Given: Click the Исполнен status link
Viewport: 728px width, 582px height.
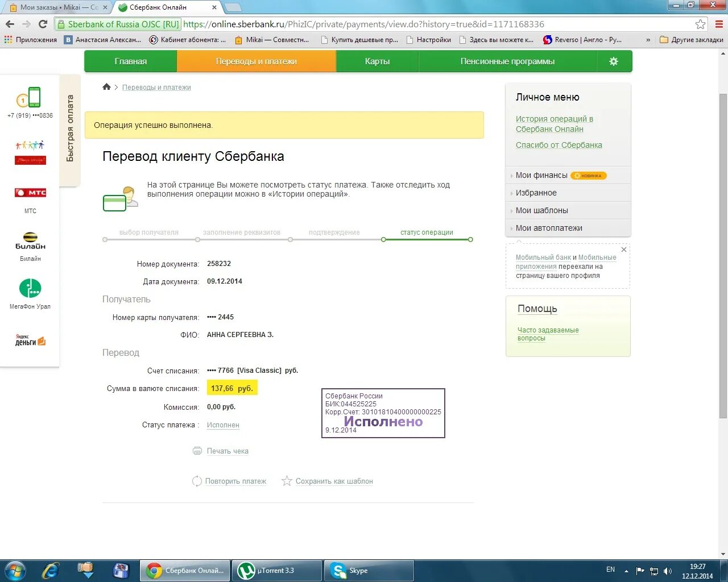Looking at the screenshot, I should point(223,425).
